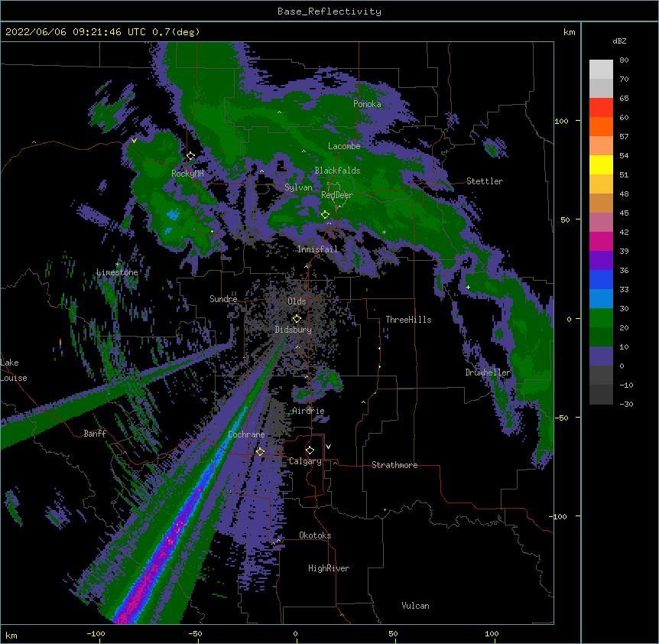This screenshot has height=644, width=659.
Task: Click the yellow marker above Calgary label
Action: (x=310, y=450)
